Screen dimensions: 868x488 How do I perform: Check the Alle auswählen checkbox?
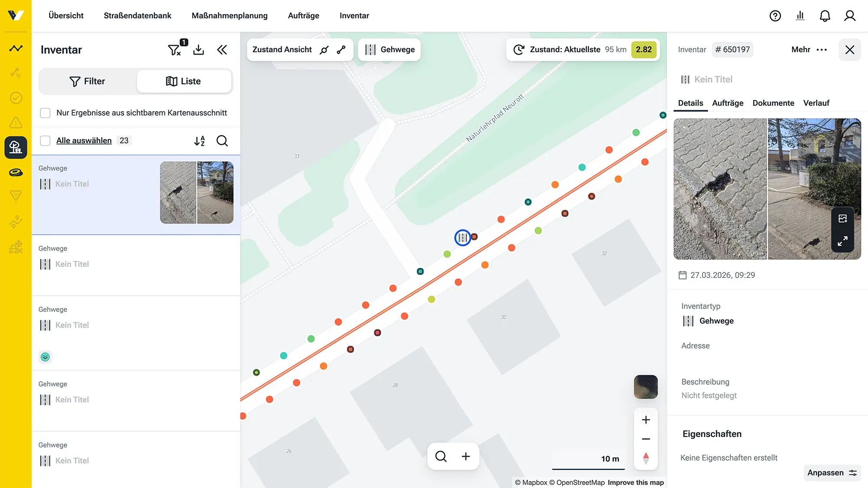tap(45, 141)
